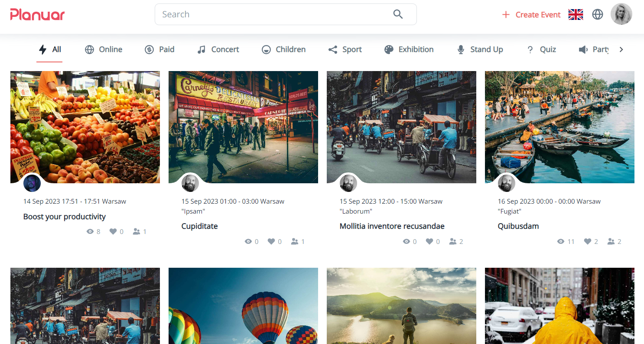Select the Concert category tab
The width and height of the screenshot is (644, 344).
click(x=218, y=49)
